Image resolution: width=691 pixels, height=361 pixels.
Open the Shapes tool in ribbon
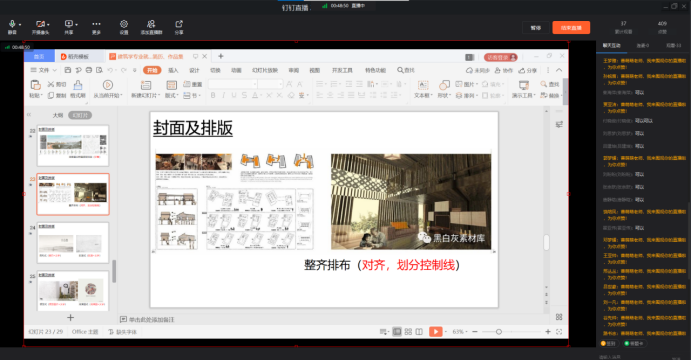tap(444, 85)
